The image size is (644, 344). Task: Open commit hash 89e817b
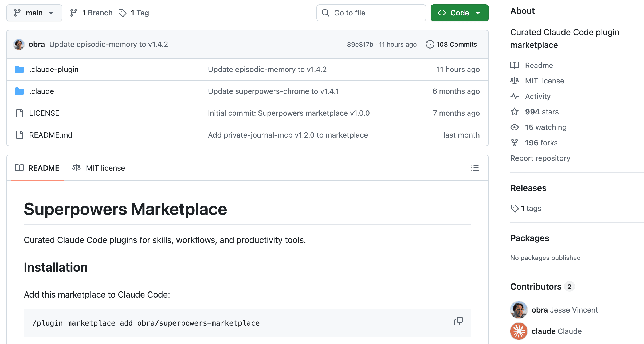(360, 44)
